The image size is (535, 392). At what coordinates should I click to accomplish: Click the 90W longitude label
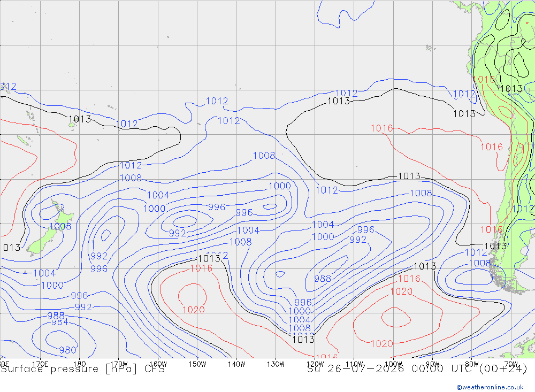tap(433, 364)
